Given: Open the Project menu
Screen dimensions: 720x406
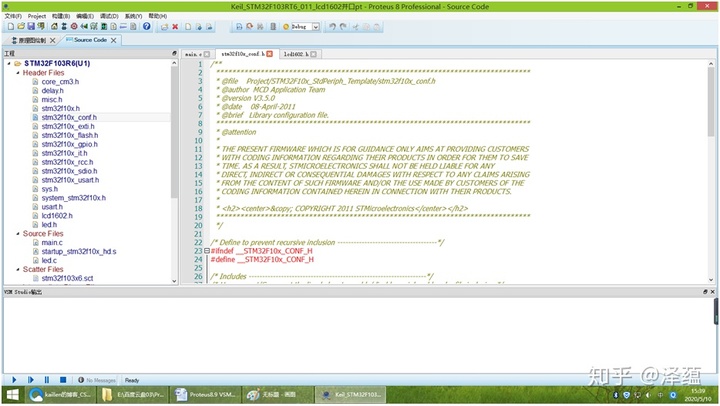Looking at the screenshot, I should point(37,16).
